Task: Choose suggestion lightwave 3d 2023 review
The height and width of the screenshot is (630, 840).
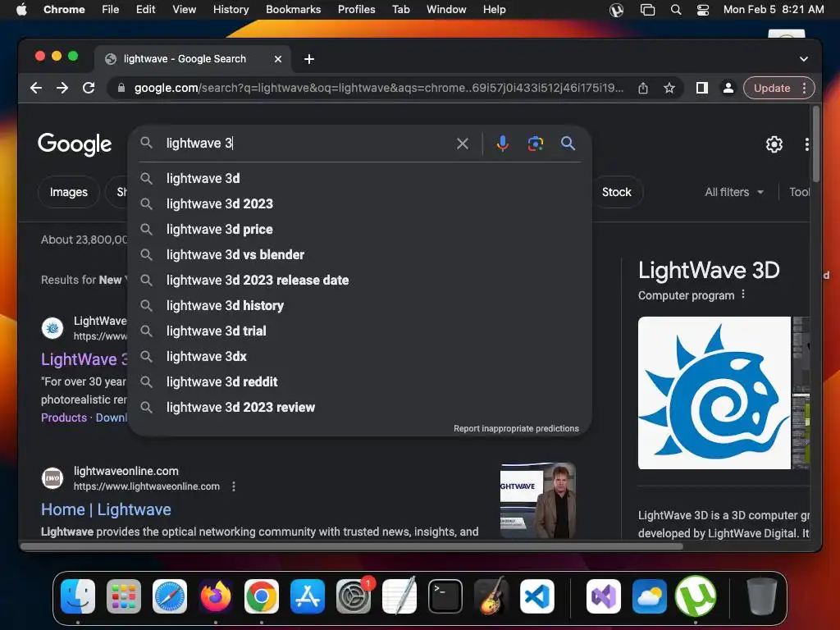Action: [x=360, y=407]
